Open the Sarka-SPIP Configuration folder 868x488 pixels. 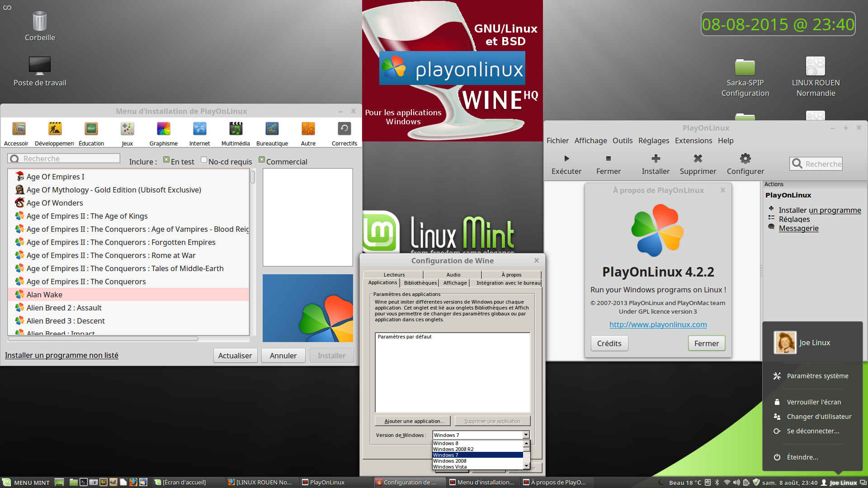(745, 78)
